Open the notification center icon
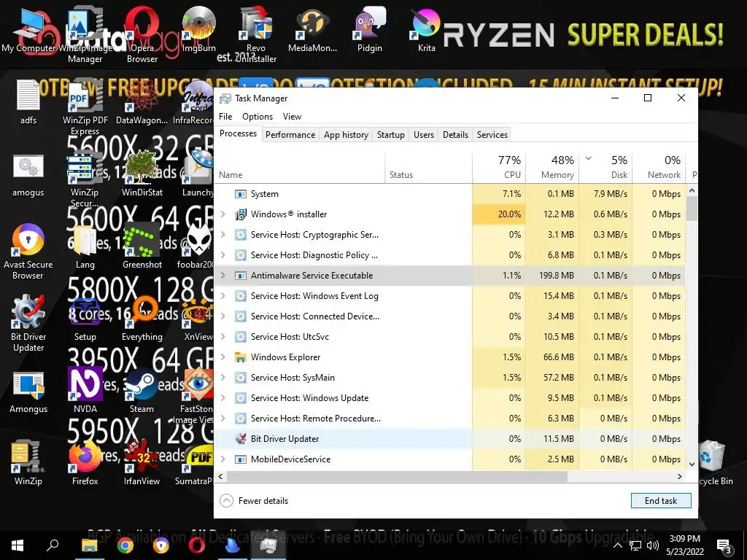 pos(724,545)
